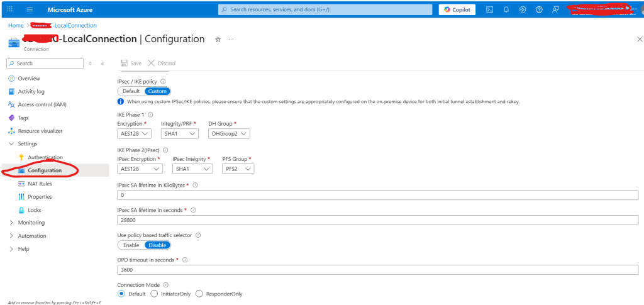Screen dimensions: 644x305
Task: Open the DH Group dropdown
Action: [230, 134]
